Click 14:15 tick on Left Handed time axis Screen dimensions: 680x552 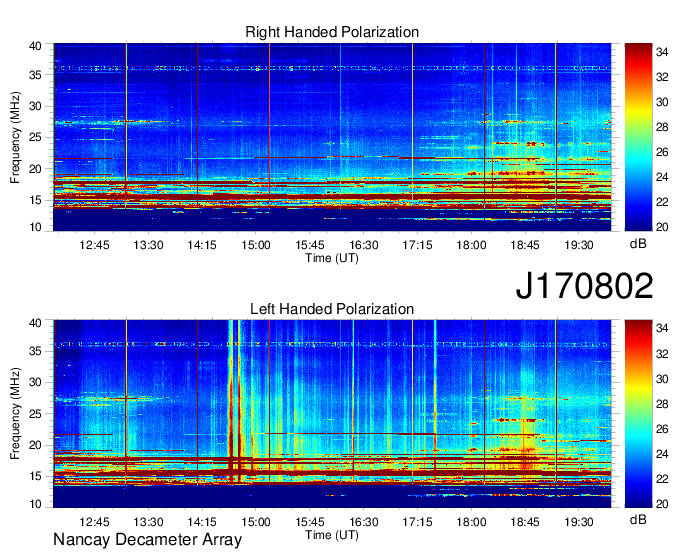[202, 522]
